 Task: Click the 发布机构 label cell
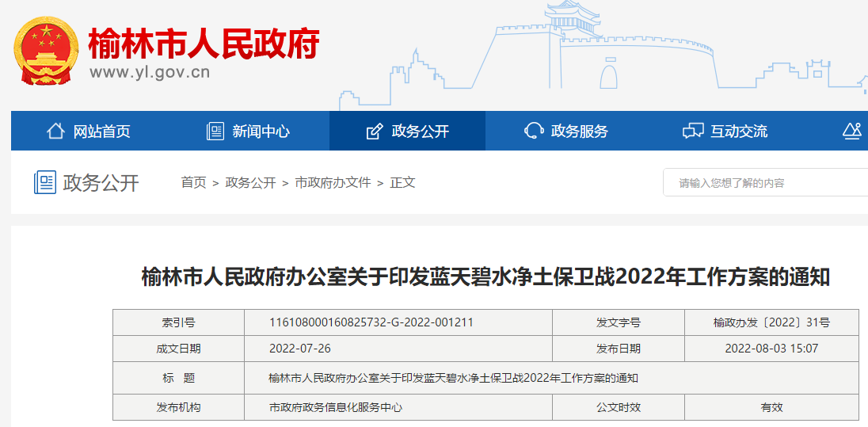[178, 408]
